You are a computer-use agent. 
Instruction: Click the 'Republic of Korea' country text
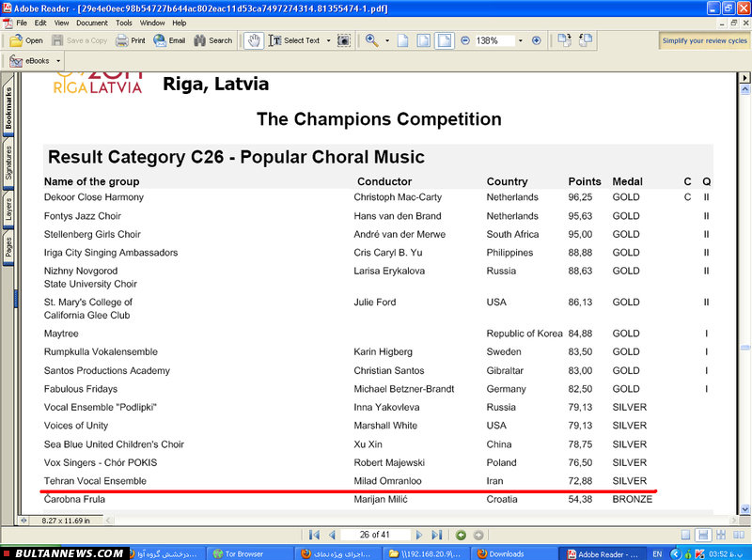(x=525, y=334)
